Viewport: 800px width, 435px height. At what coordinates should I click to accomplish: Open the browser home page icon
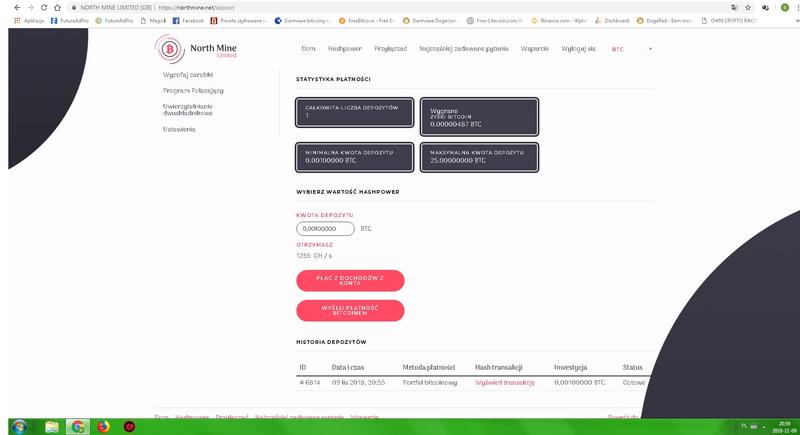[x=57, y=8]
